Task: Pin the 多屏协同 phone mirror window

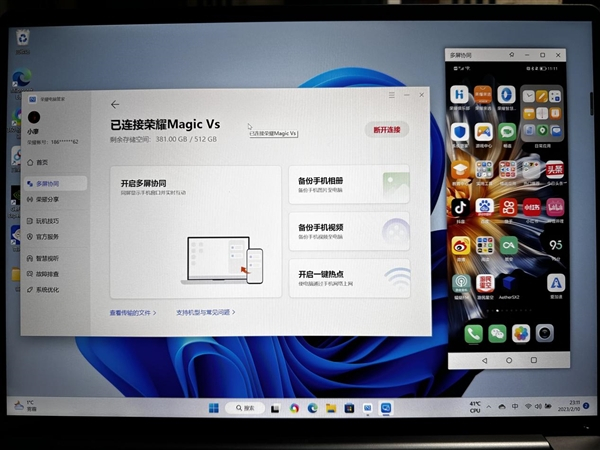Action: pos(512,55)
